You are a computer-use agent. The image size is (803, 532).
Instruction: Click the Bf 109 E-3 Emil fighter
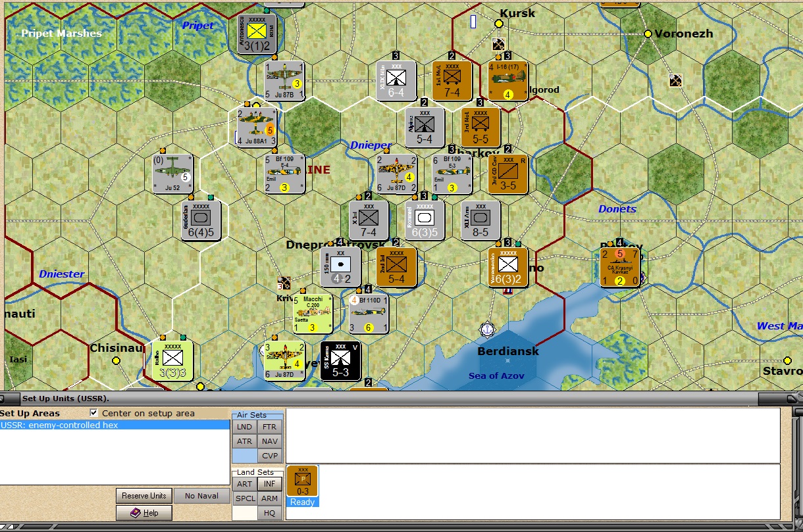click(x=452, y=174)
